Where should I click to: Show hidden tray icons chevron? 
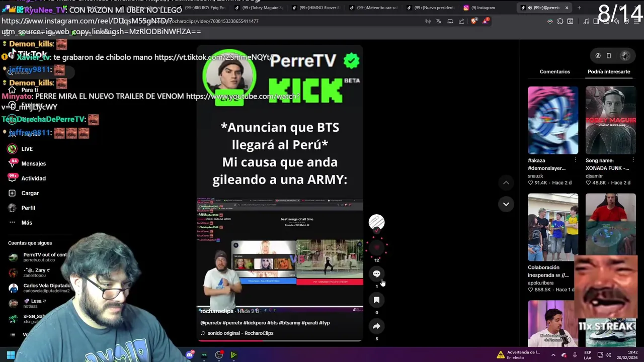pos(553,355)
